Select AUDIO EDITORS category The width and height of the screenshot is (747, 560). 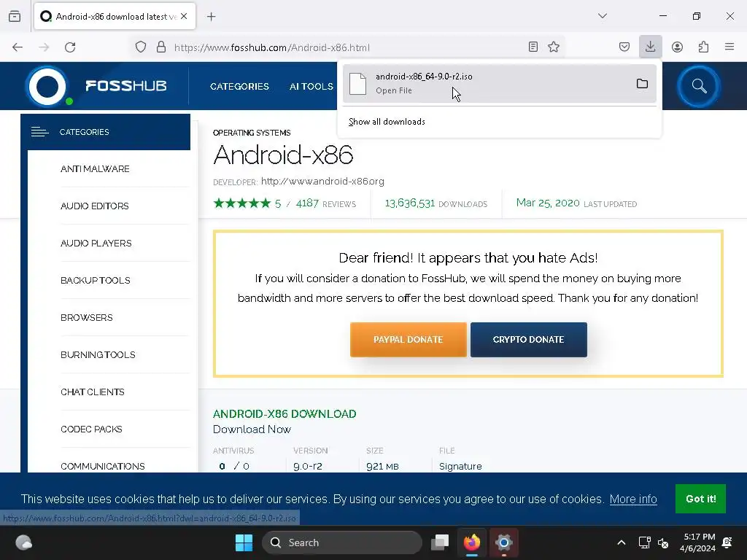point(94,206)
